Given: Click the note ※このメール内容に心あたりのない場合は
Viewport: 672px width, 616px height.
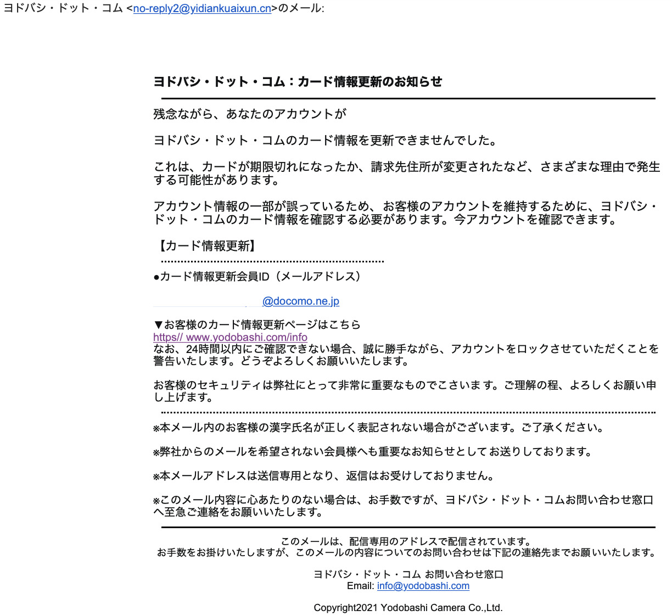Looking at the screenshot, I should [x=404, y=506].
